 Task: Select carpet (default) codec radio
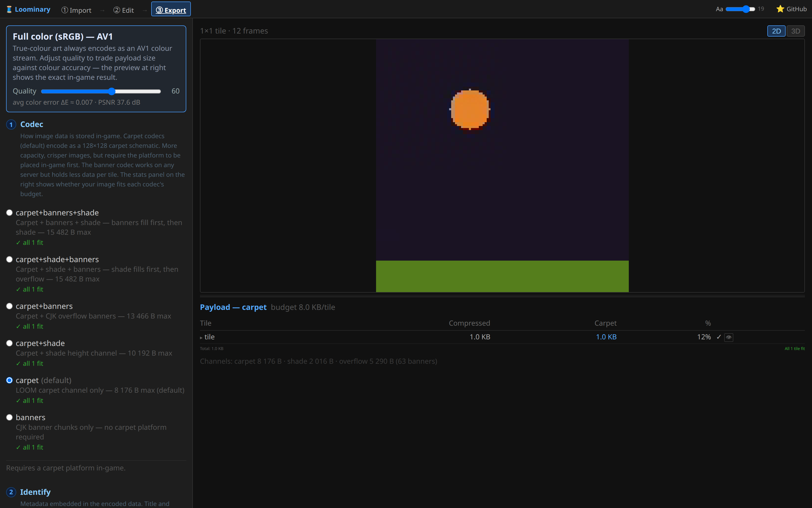[x=9, y=380]
